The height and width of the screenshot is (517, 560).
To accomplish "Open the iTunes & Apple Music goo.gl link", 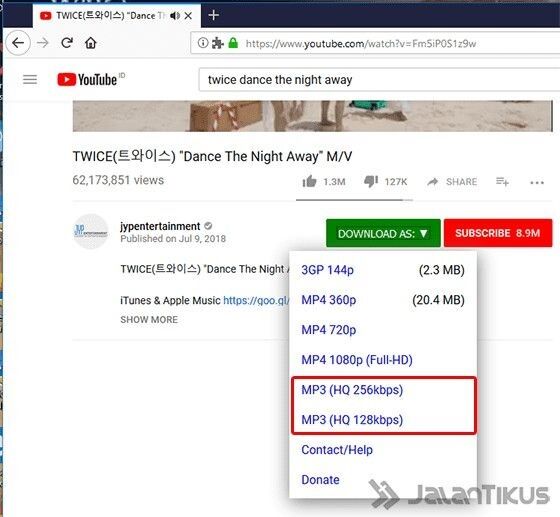I will click(x=256, y=301).
